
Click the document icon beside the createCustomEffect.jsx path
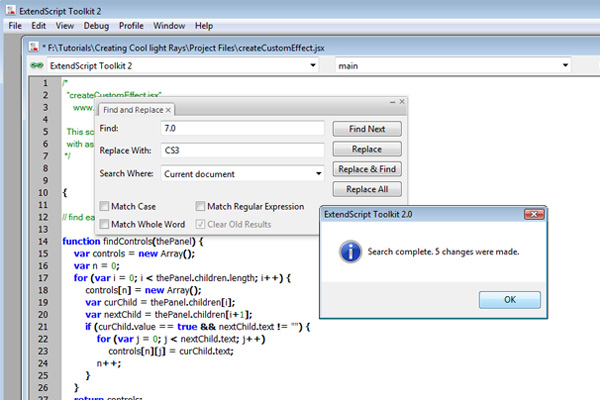pos(34,47)
